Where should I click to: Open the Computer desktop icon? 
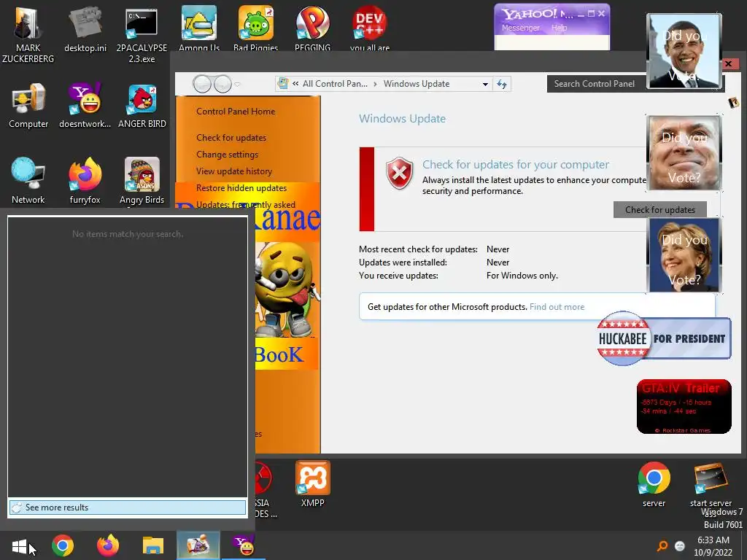click(28, 106)
